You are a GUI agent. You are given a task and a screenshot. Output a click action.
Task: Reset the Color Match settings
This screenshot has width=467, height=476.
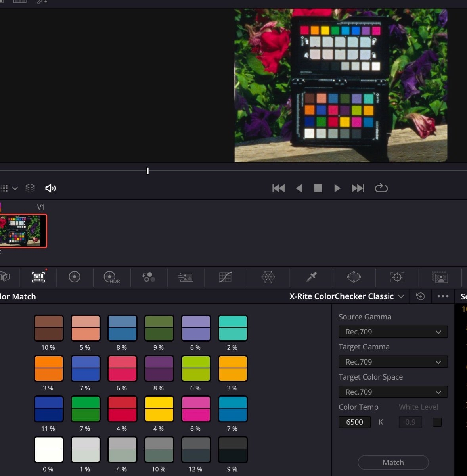[420, 296]
